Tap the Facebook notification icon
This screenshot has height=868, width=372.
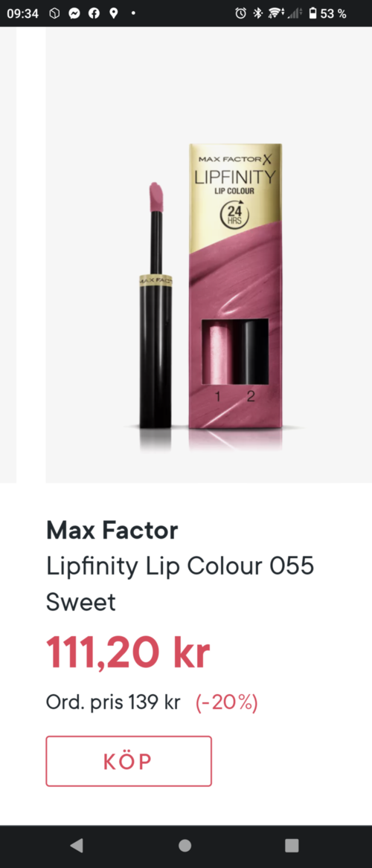(94, 13)
